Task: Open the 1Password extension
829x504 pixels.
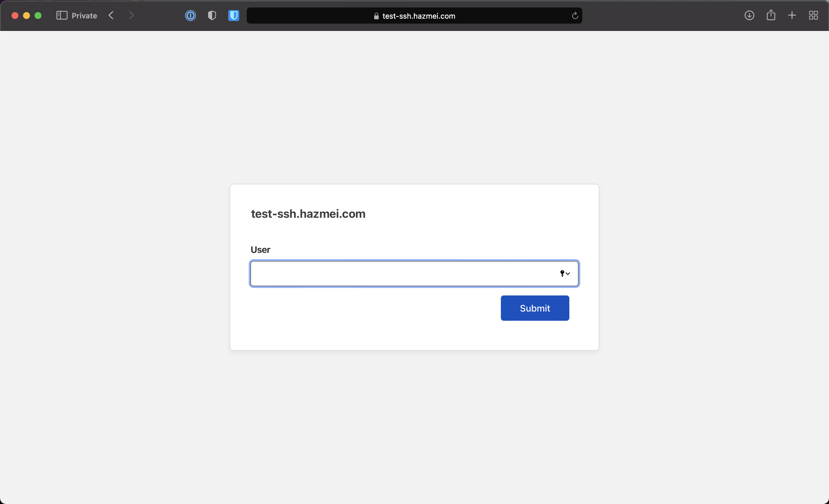Action: [x=191, y=16]
